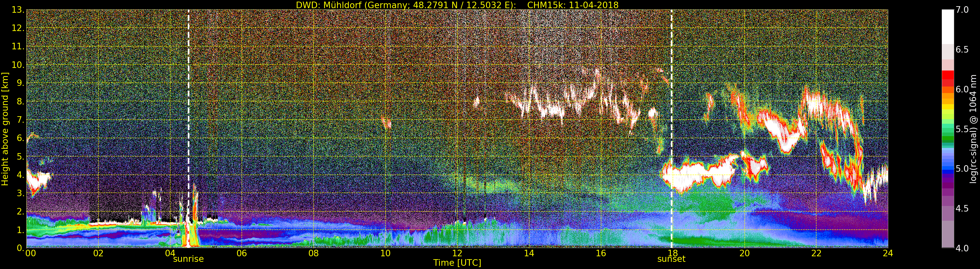Click the '8.' height axis tick label
Image resolution: width=980 pixels, height=269 pixels.
[x=21, y=102]
